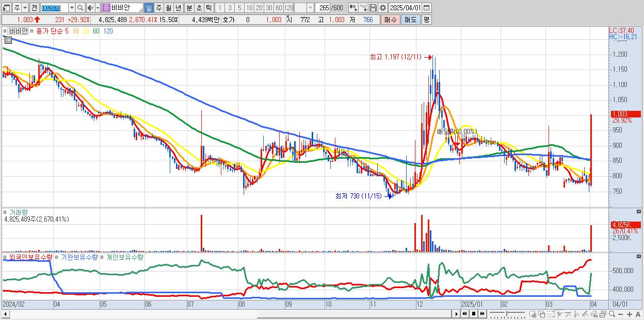The height and width of the screenshot is (320, 644).
Task: Click the candle pattern icon at bottom
Action: click(x=577, y=314)
